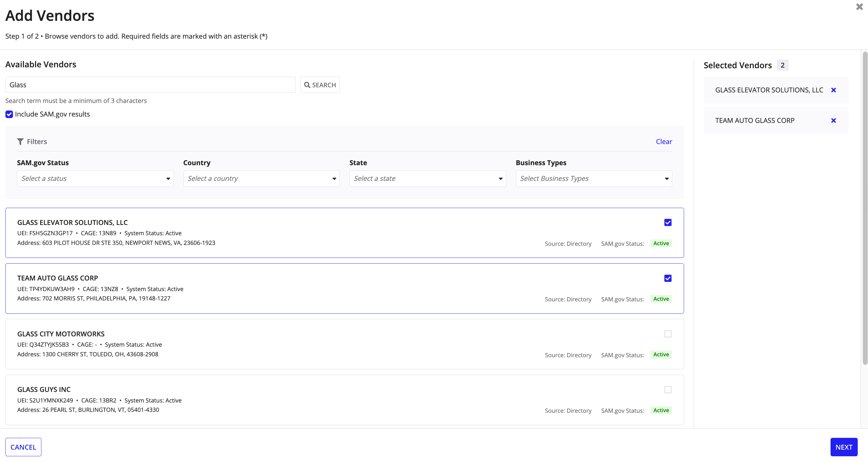This screenshot has height=462, width=868.
Task: Check the GLASS GUYS INC vendor checkbox
Action: click(667, 390)
